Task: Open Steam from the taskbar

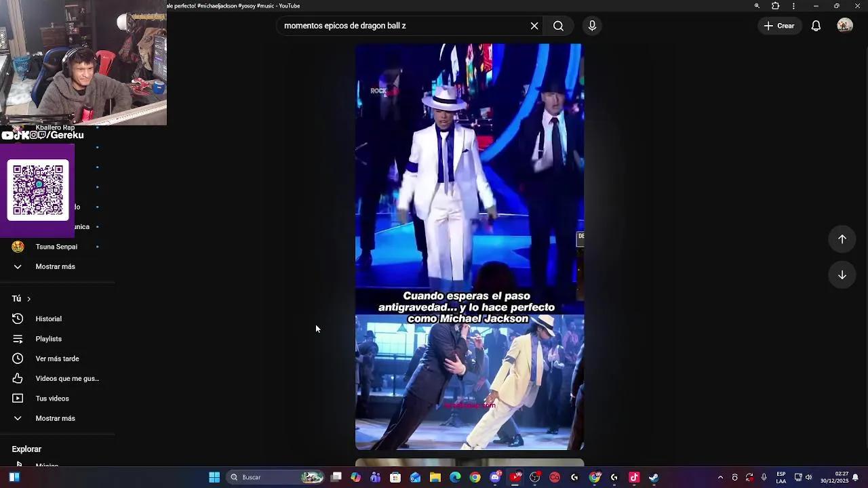Action: [654, 477]
